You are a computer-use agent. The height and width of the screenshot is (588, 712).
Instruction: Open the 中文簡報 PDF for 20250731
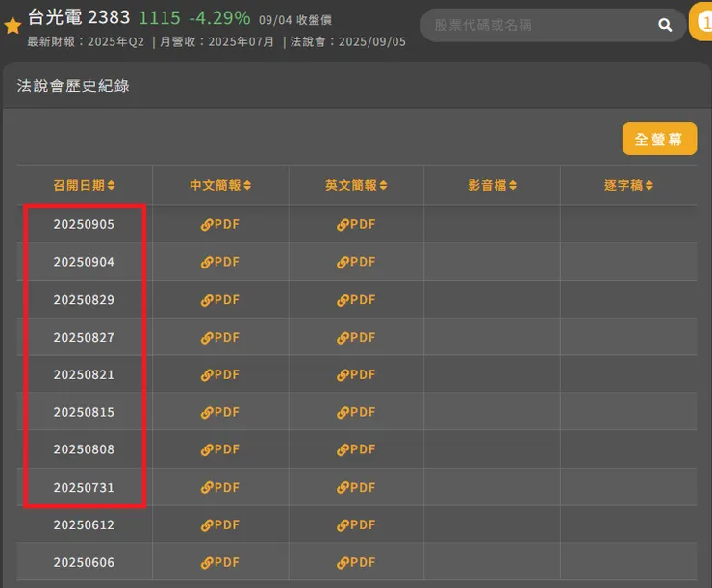[220, 487]
